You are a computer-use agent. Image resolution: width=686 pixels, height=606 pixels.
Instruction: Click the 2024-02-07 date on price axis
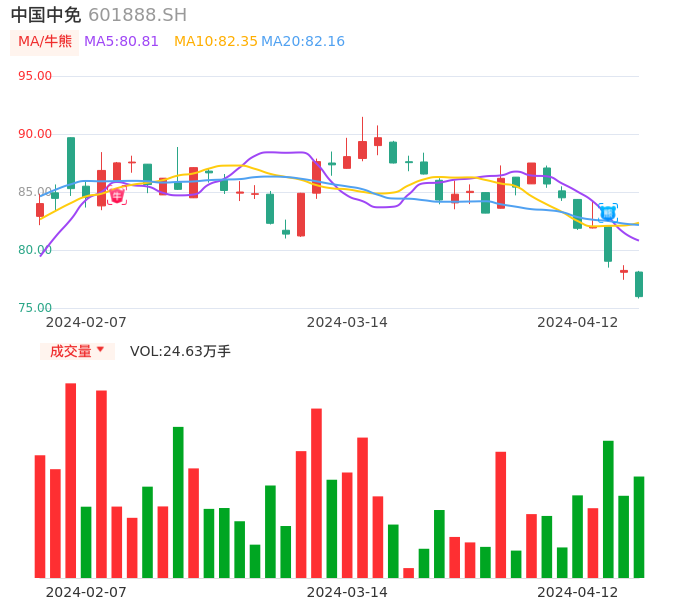[86, 322]
